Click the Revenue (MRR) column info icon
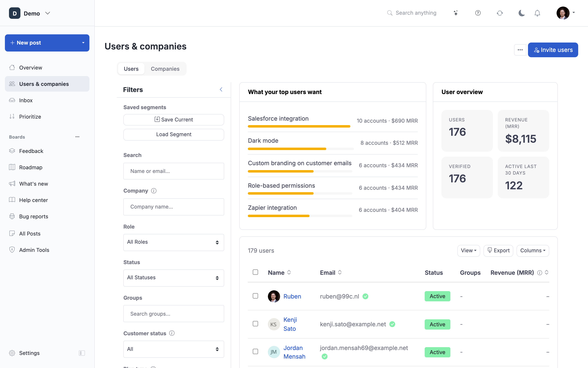 (539, 273)
